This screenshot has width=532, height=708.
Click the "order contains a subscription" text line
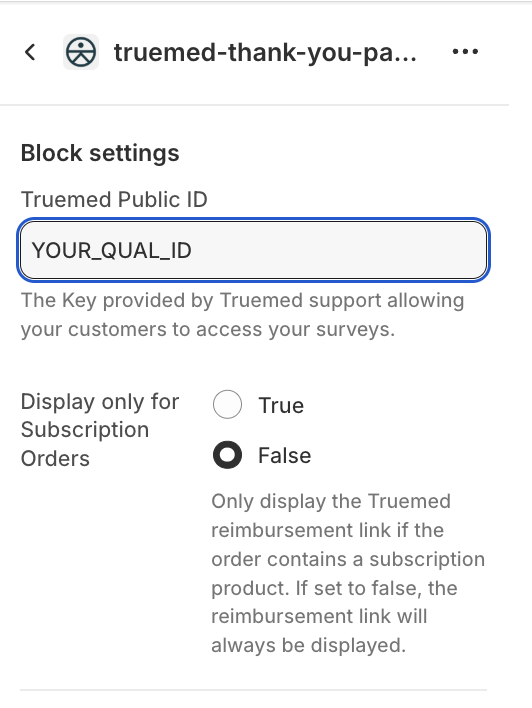coord(348,559)
